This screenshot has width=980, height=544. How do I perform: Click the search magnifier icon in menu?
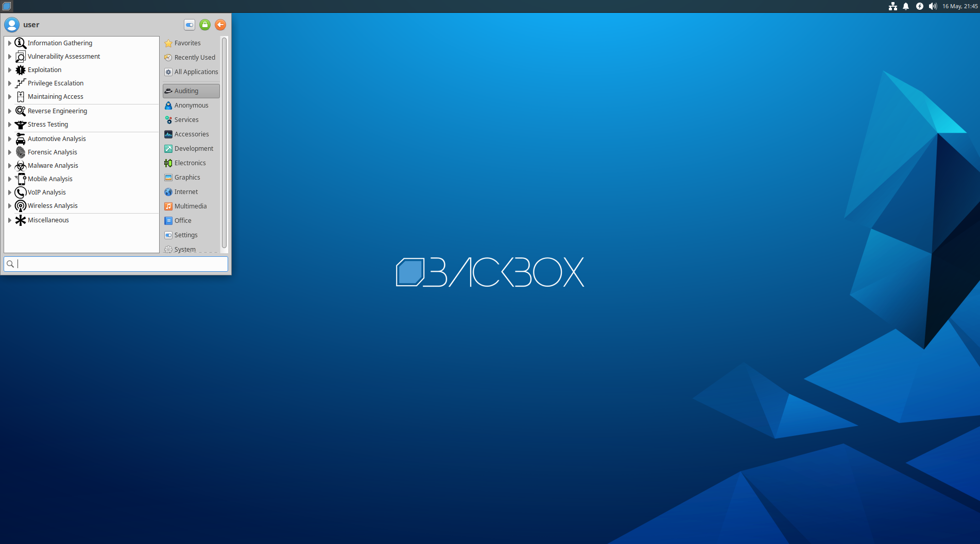pyautogui.click(x=10, y=264)
